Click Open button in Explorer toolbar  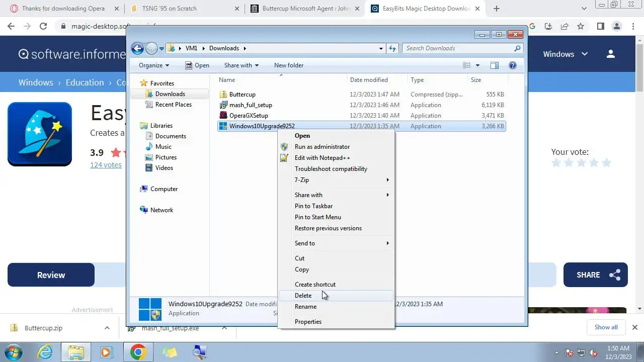[197, 65]
